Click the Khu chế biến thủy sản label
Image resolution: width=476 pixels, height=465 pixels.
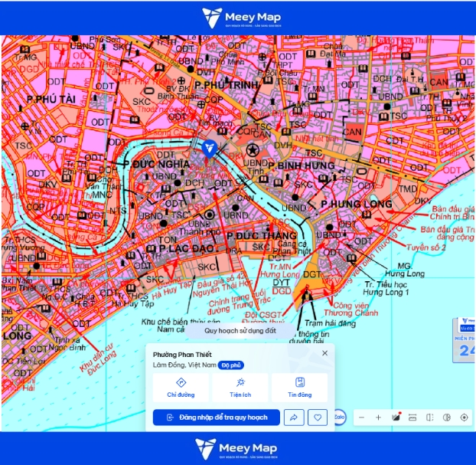click(181, 322)
